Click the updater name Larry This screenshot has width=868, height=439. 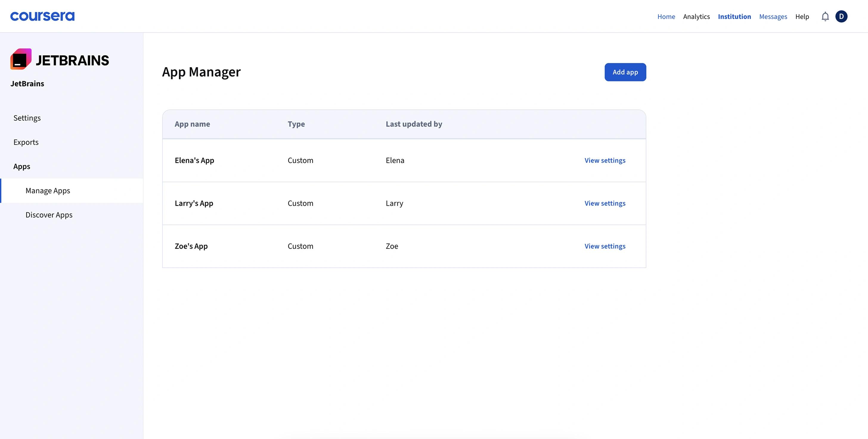[394, 203]
